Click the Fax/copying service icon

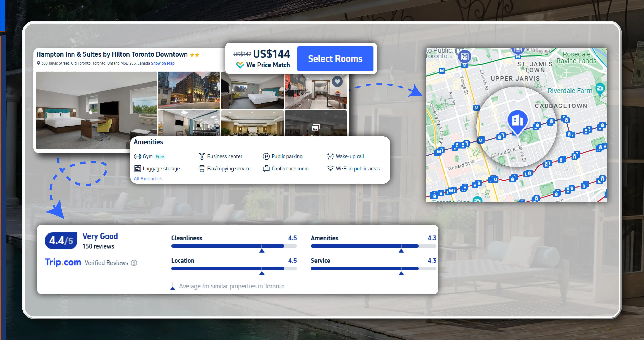(x=202, y=168)
